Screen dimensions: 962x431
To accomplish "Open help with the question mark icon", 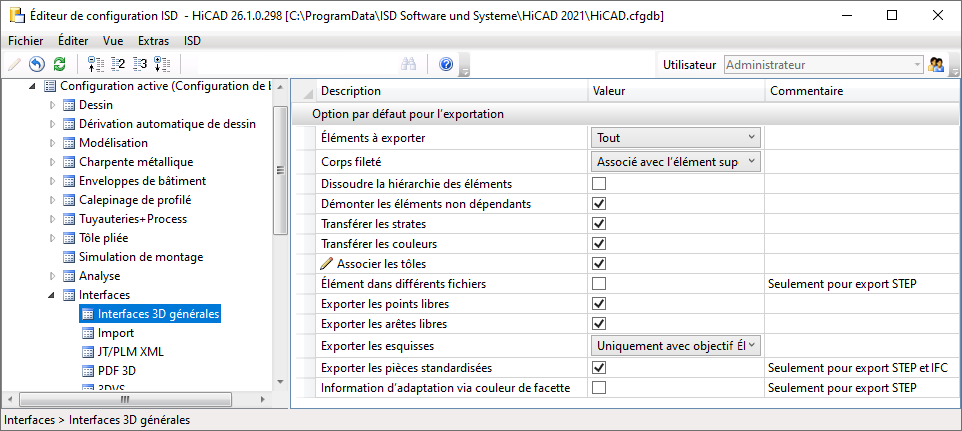I will coord(446,64).
